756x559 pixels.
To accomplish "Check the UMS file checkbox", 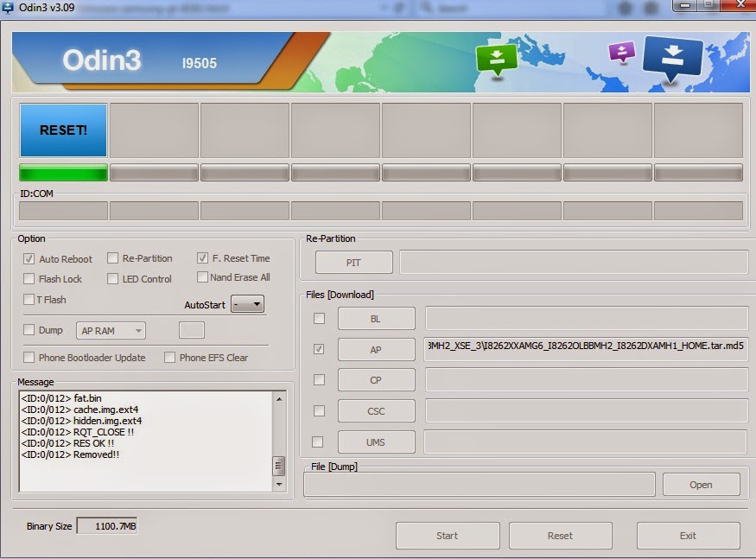I will coord(318,441).
